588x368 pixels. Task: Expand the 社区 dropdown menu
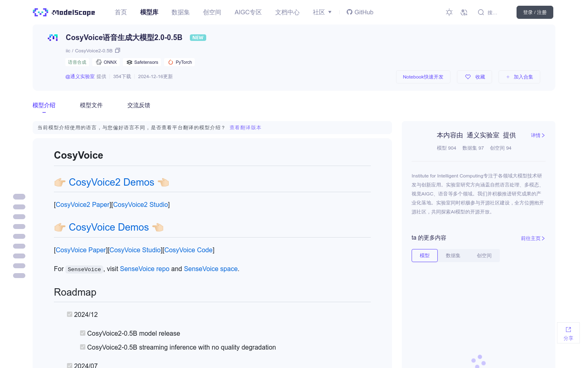click(322, 12)
